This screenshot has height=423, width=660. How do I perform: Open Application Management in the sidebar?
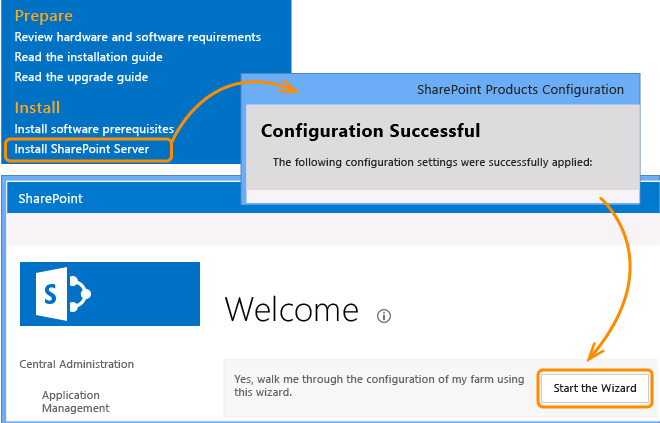point(76,402)
